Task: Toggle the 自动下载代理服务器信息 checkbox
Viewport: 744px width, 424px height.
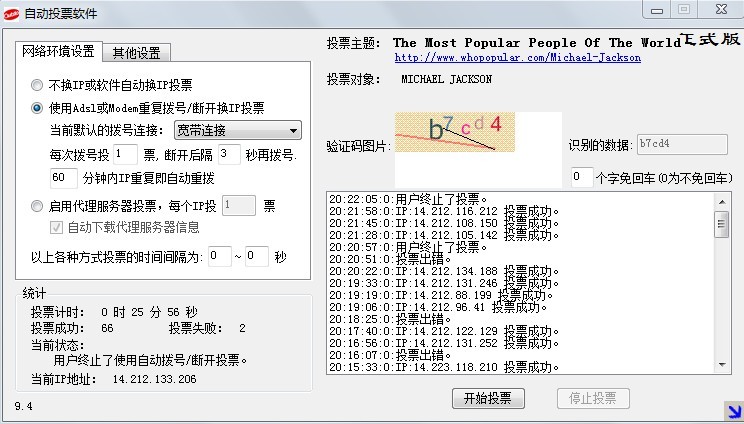Action: coord(57,228)
